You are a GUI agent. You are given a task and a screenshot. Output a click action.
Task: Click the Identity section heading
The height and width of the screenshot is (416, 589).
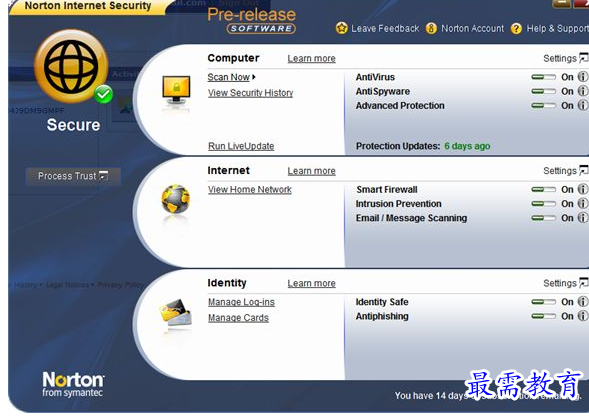[x=227, y=283]
